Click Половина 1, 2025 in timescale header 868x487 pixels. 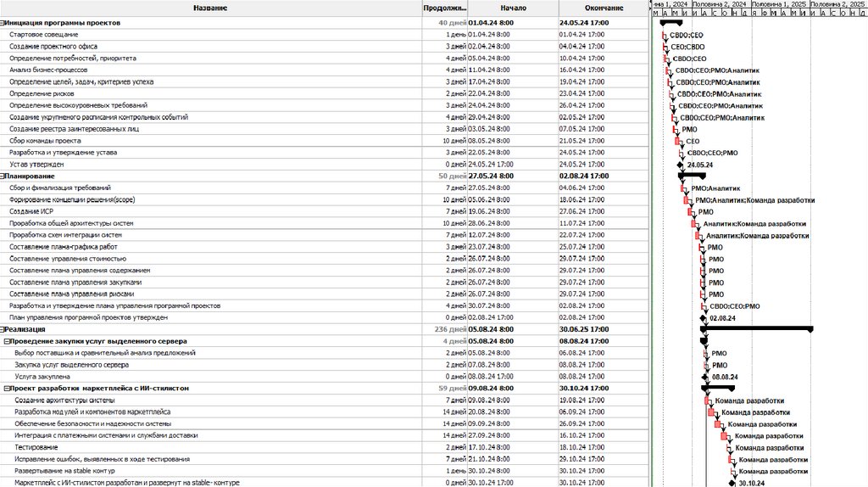pos(779,4)
